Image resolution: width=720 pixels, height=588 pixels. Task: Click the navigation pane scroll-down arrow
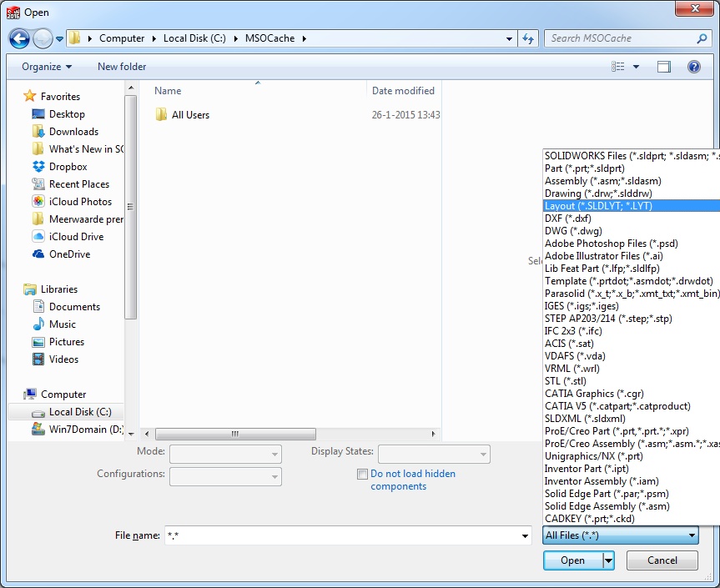[x=131, y=434]
